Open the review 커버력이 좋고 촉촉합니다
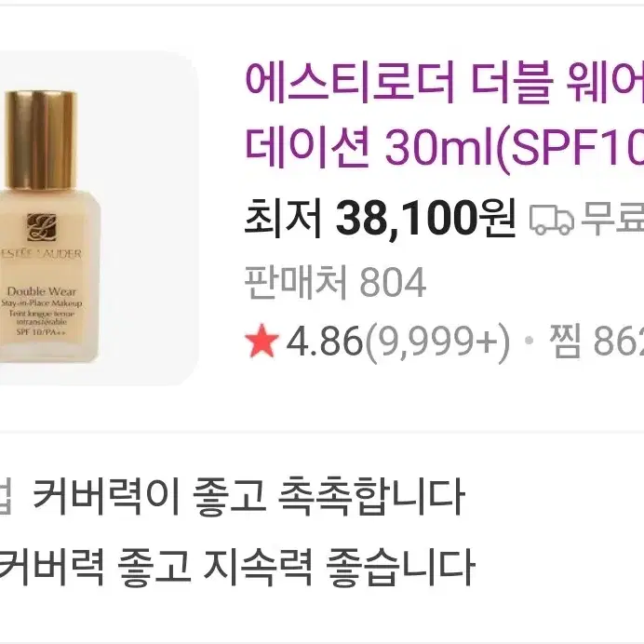 248,497
